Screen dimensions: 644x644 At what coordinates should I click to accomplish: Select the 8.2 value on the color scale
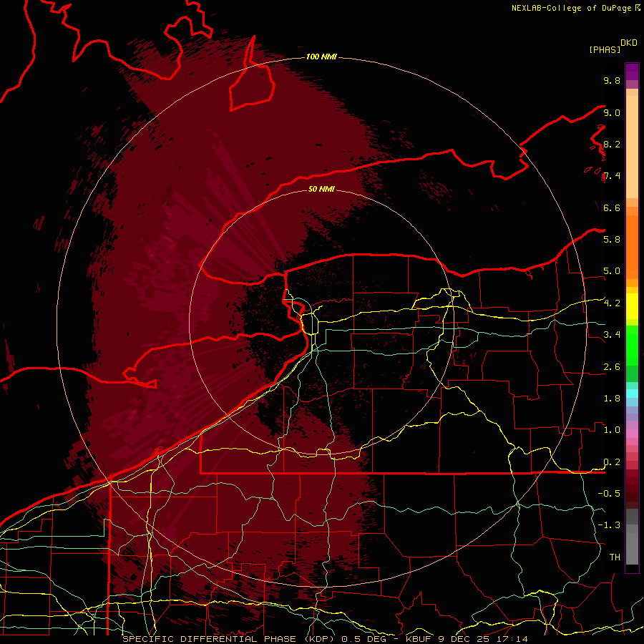612,144
